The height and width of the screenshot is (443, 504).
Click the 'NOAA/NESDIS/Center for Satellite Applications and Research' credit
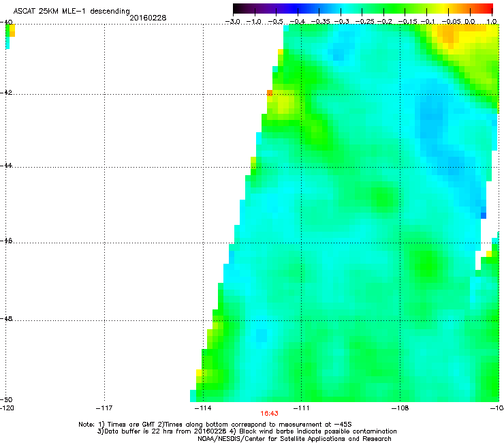294,439
